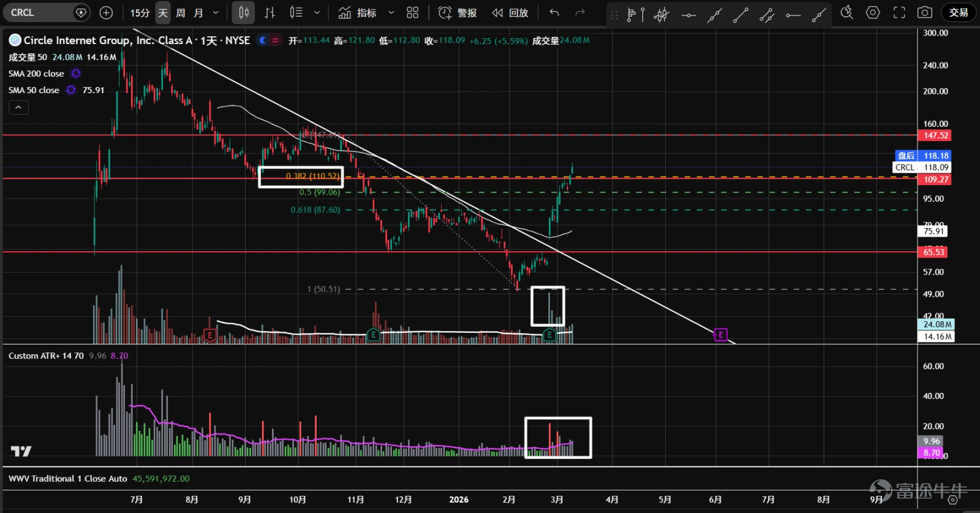This screenshot has width=980, height=513.
Task: Open time axis settings gear icon
Action: [x=952, y=500]
